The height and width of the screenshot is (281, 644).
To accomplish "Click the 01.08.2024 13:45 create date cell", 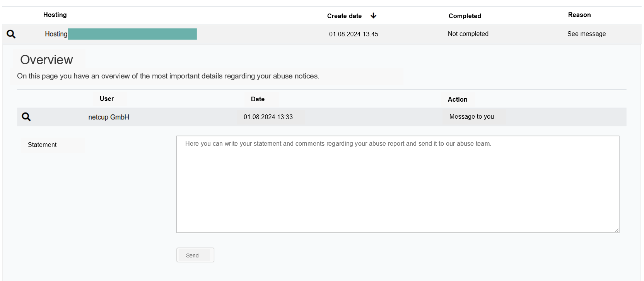I will pos(354,34).
